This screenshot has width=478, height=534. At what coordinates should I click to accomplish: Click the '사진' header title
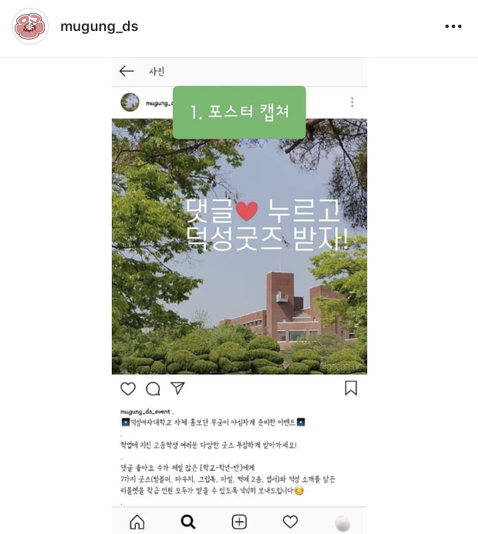[x=157, y=72]
